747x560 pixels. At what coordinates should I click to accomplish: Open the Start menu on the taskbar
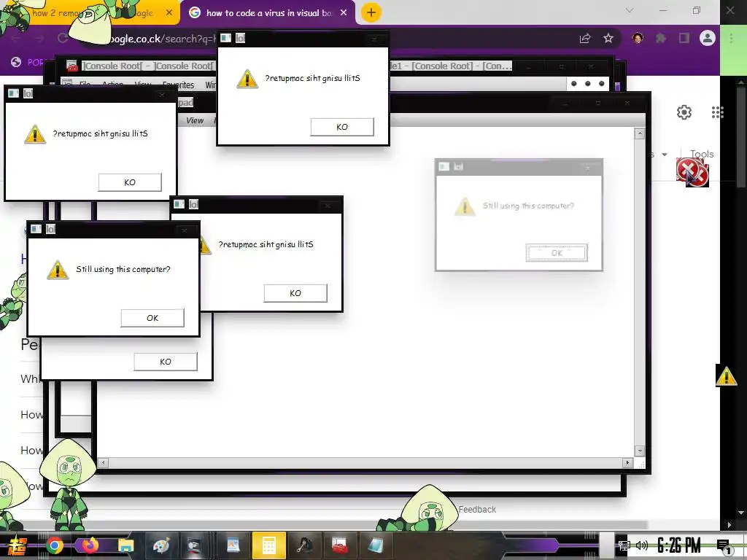pos(18,545)
